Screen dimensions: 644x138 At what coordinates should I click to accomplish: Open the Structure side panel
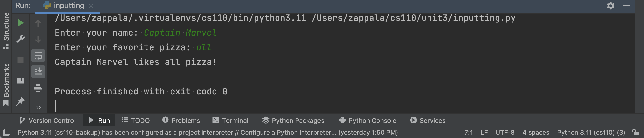pyautogui.click(x=6, y=30)
